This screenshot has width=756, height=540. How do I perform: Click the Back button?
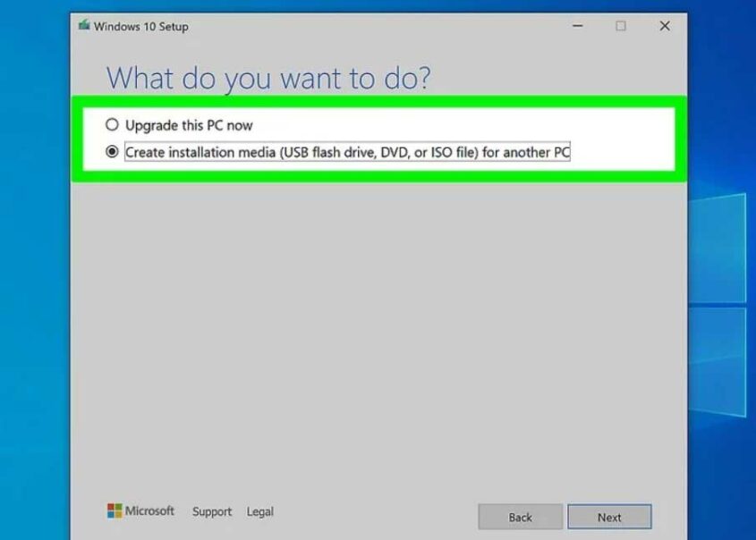tap(520, 517)
